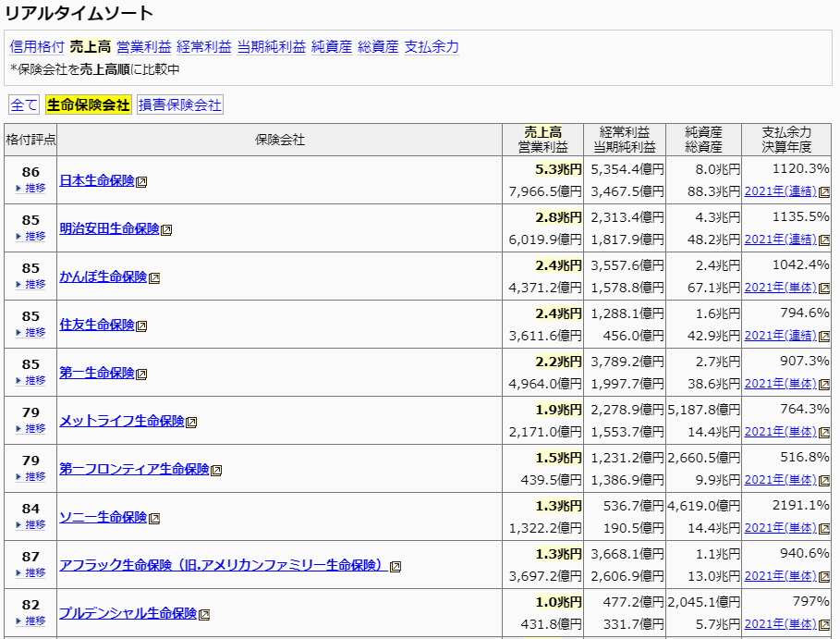
Task: Click the 5.3兆円 sales value
Action: (x=558, y=169)
